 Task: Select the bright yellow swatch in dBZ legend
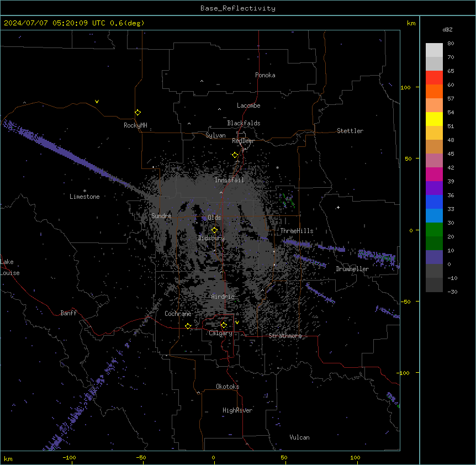coord(434,119)
